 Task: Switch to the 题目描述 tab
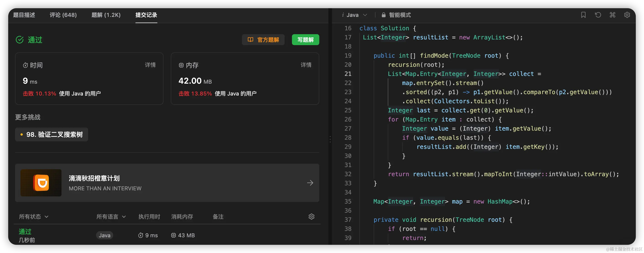[24, 15]
